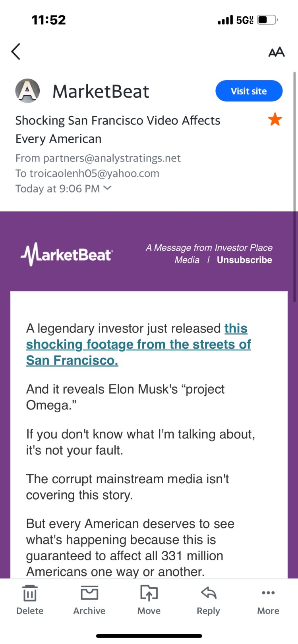Tap the recipient yahoo.com address
Image resolution: width=298 pixels, height=644 pixels.
(x=94, y=173)
